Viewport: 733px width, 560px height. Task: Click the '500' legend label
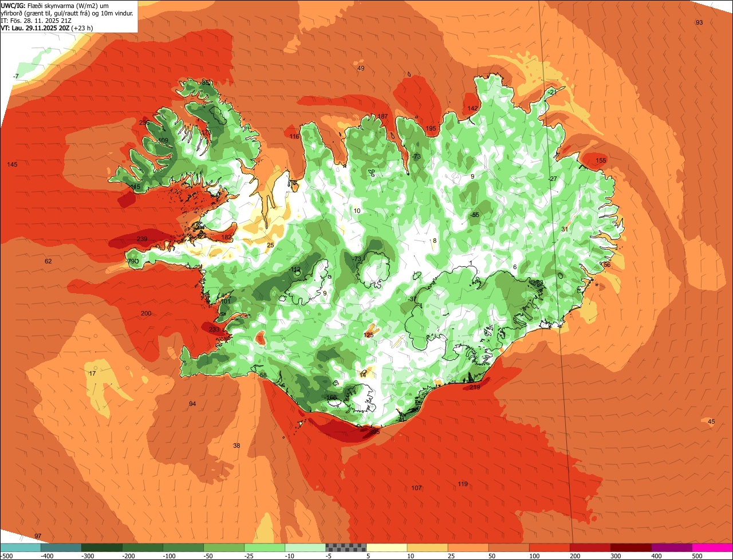[697, 556]
